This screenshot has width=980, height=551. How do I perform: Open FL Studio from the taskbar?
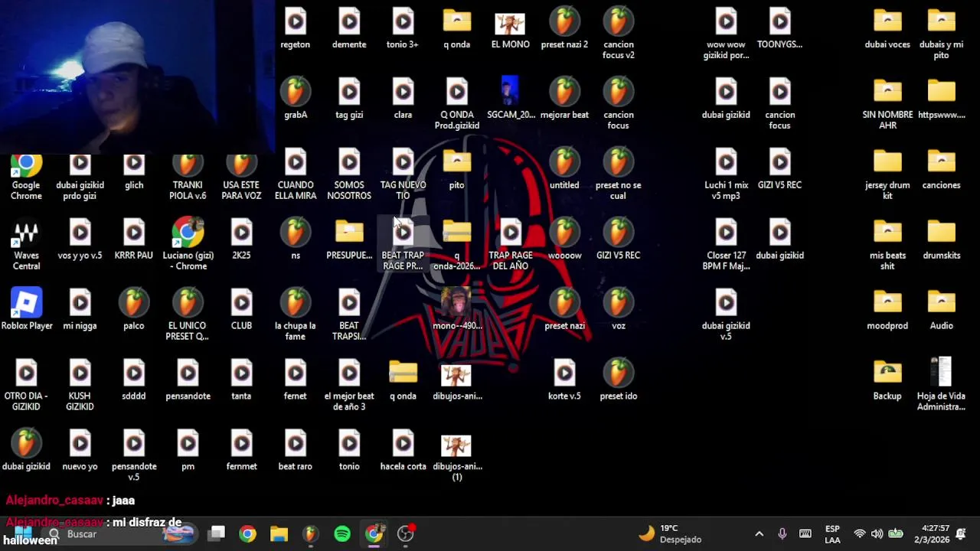[310, 534]
